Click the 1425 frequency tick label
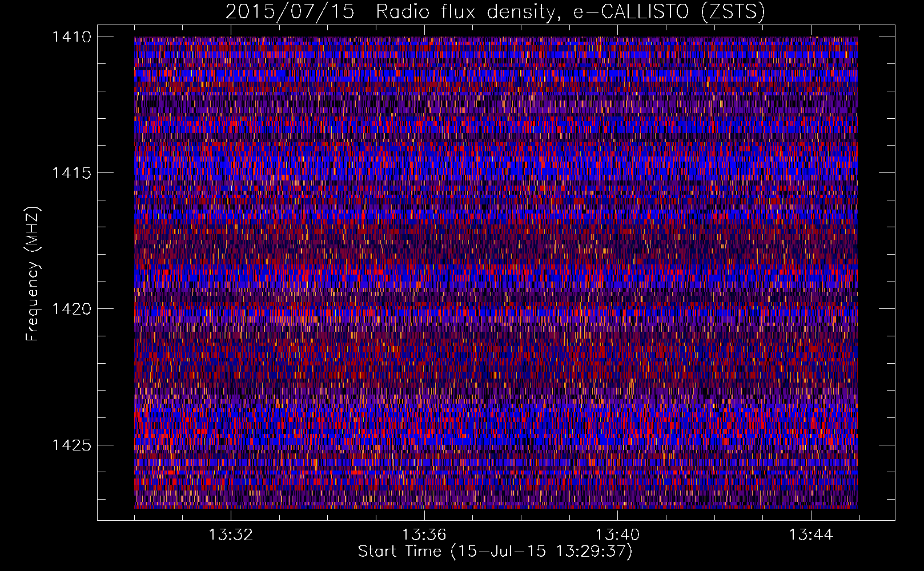This screenshot has height=571, width=924. [71, 445]
